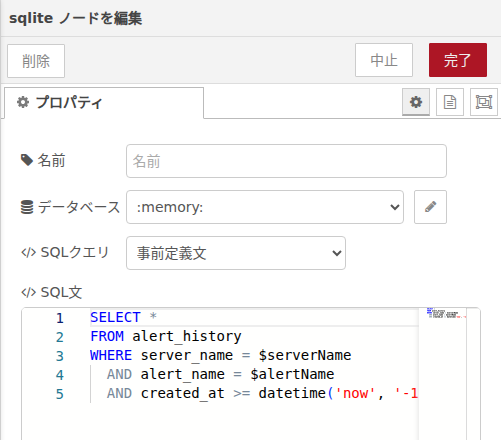Click the 中止 cancel button
Viewport: 501px width, 440px height.
(384, 60)
